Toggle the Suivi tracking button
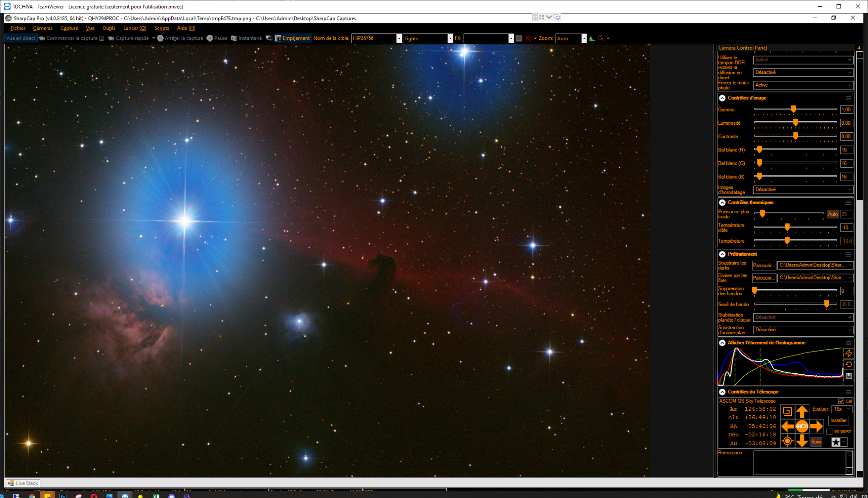This screenshot has height=498, width=868. coord(816,442)
